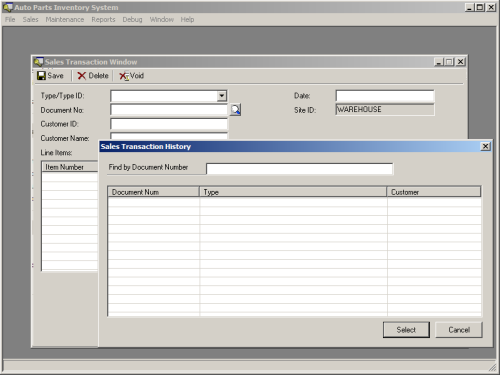
Task: Open the Type/Type ID dropdown
Action: point(222,96)
